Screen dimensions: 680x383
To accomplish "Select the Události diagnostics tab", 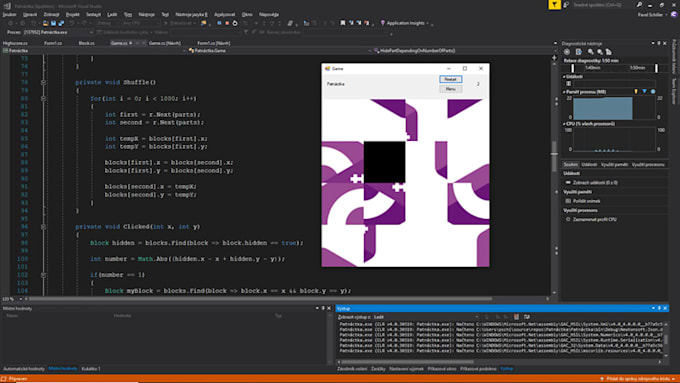I will 589,164.
